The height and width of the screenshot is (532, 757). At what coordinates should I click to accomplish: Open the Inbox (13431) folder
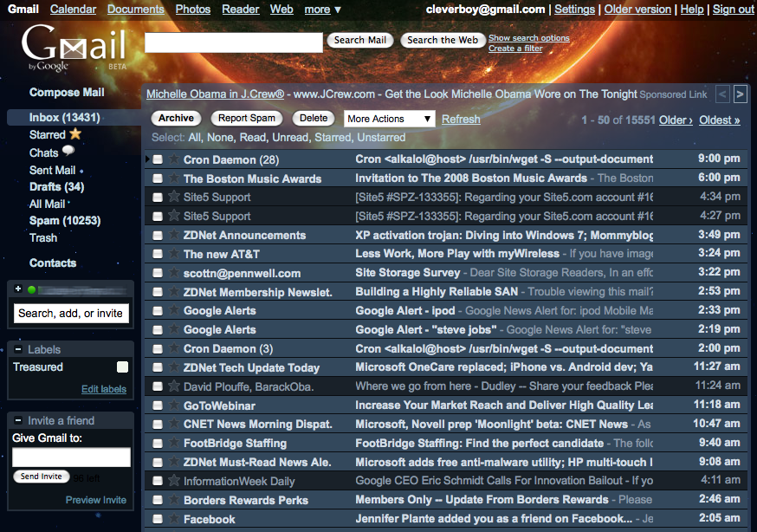click(x=64, y=117)
